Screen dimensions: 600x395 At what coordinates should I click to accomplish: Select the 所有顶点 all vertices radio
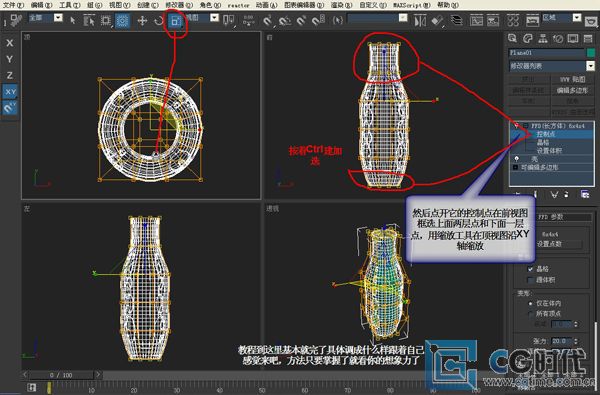(x=530, y=314)
